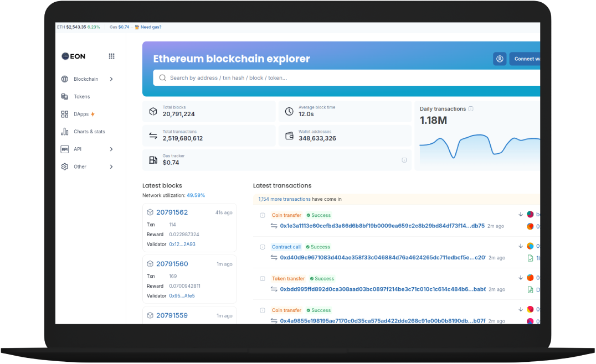
Task: Click the Tokens coins icon
Action: click(65, 96)
